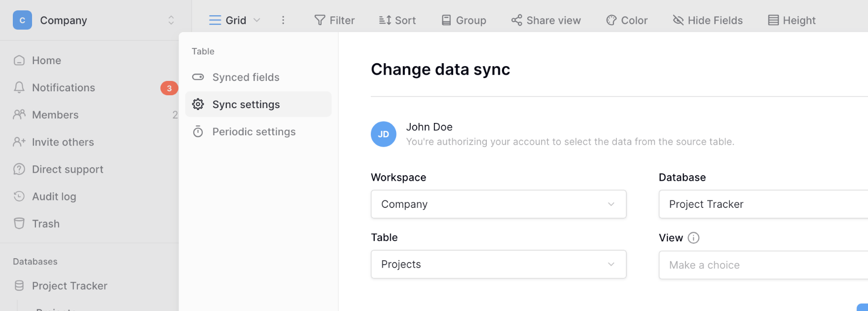Viewport: 868px width, 311px height.
Task: Open the Sort toolbar option
Action: pyautogui.click(x=398, y=20)
